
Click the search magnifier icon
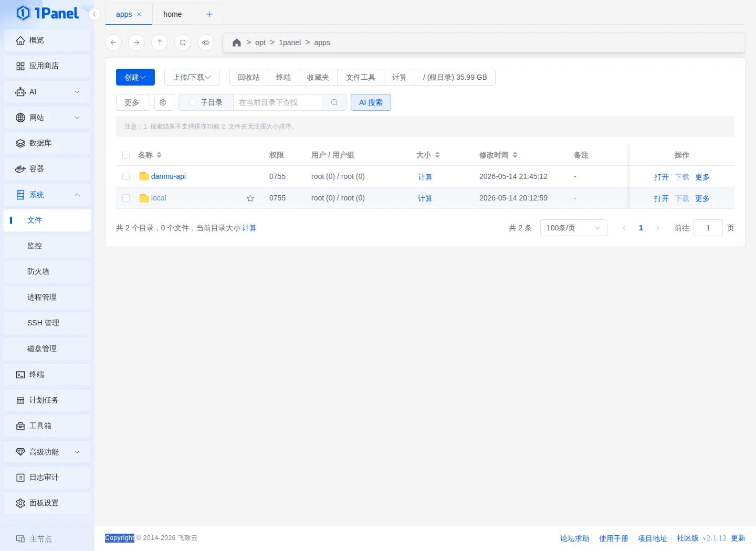pyautogui.click(x=334, y=102)
